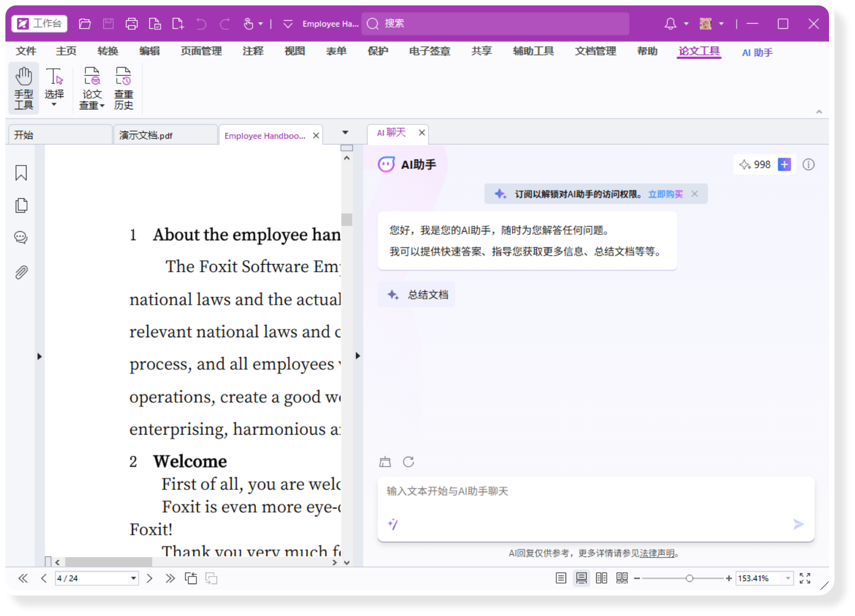Open the comments panel in sidebar

click(x=21, y=238)
